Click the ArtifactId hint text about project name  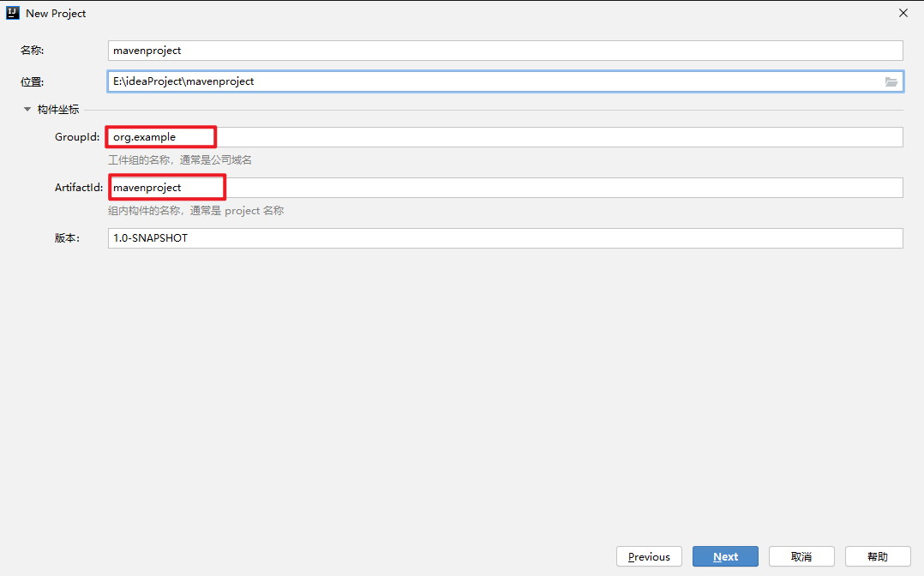click(x=195, y=211)
